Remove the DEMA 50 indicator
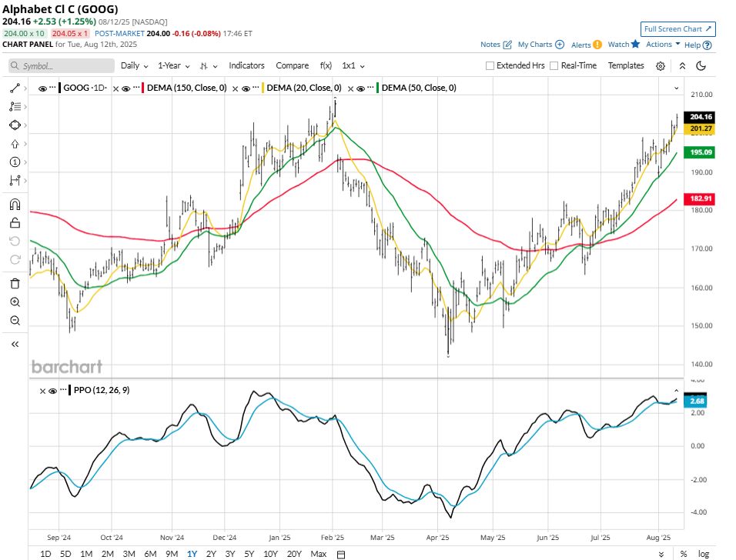Viewport: 736px width, 560px height. pos(350,88)
